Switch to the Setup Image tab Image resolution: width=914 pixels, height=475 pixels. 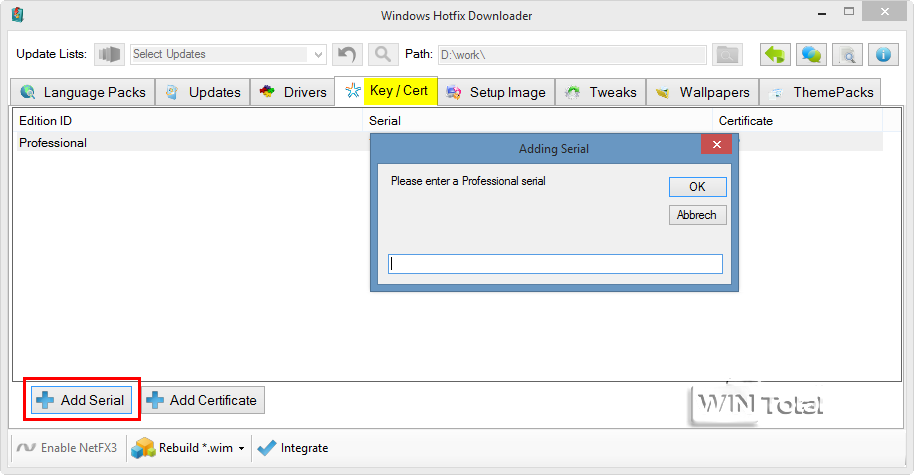click(x=496, y=92)
